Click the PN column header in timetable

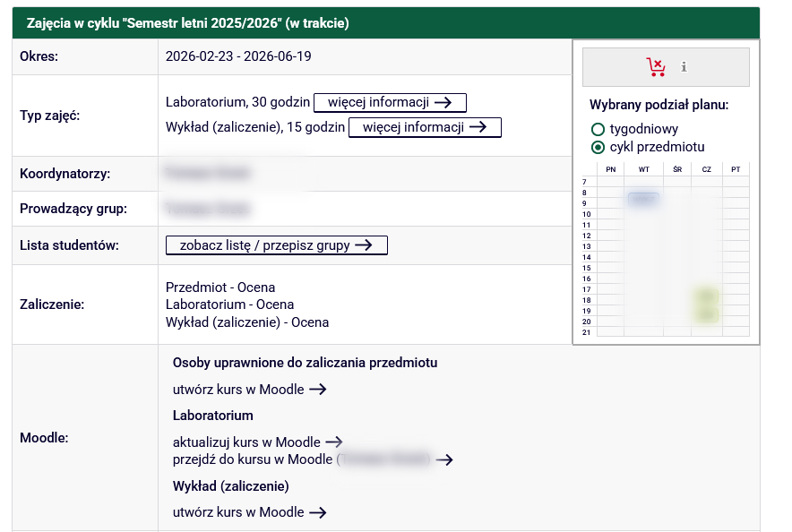coord(611,169)
